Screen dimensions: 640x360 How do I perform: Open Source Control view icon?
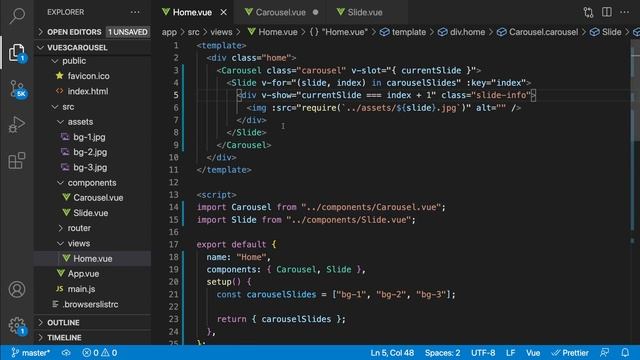click(x=17, y=89)
